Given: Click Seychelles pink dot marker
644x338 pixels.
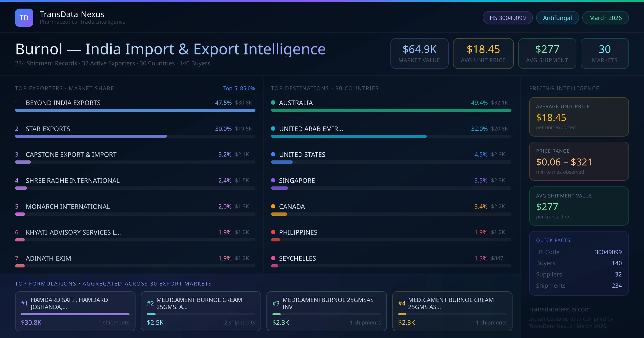Looking at the screenshot, I should [273, 258].
